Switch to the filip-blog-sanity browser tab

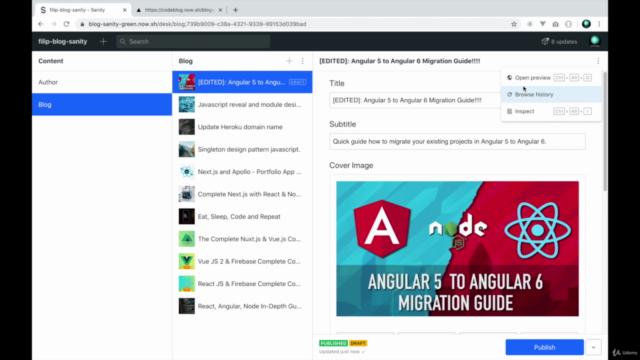click(82, 10)
